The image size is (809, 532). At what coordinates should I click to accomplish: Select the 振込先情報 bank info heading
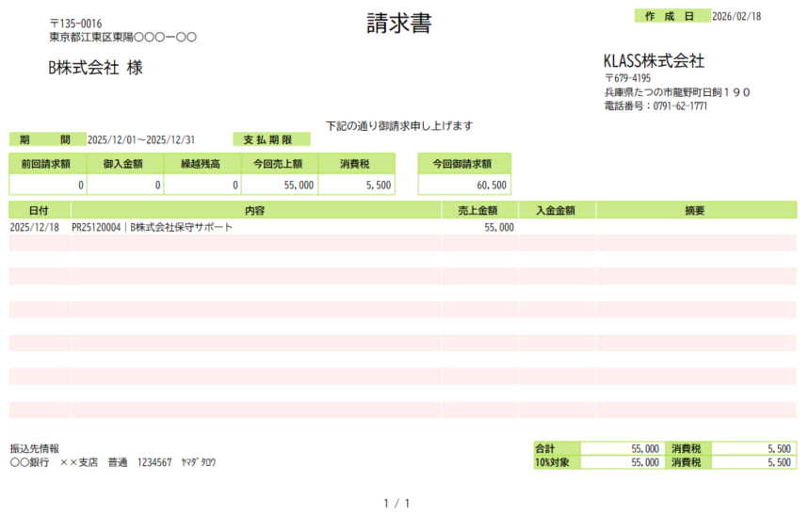tap(35, 448)
